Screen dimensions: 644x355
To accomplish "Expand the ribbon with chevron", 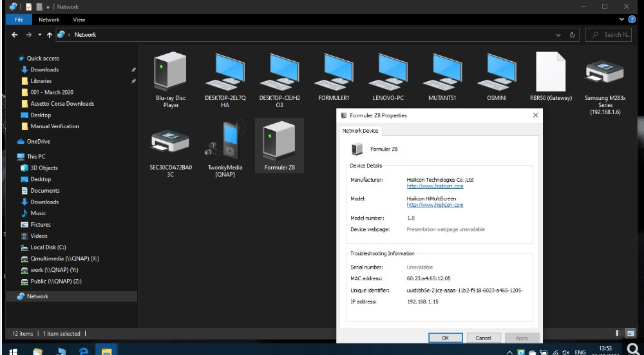I will (621, 19).
